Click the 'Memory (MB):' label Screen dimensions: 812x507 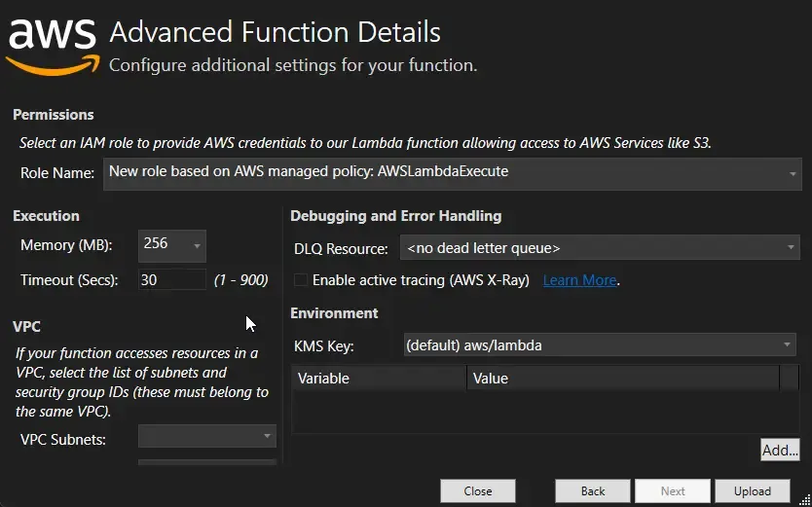coord(66,245)
